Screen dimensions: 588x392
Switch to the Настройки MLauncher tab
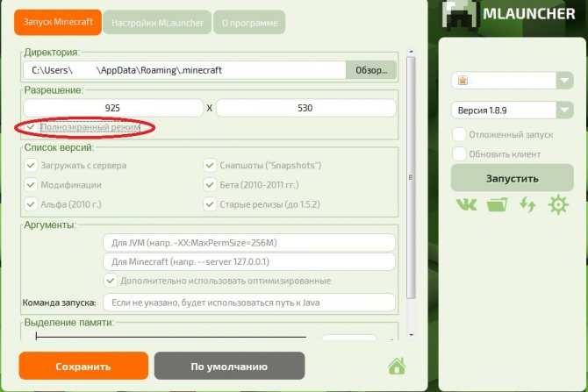[x=157, y=23]
